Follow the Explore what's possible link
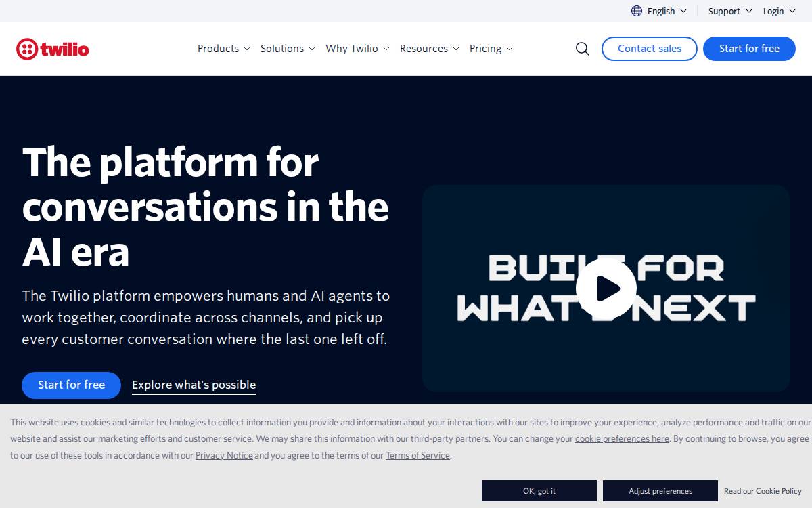The height and width of the screenshot is (508, 812). pyautogui.click(x=194, y=385)
